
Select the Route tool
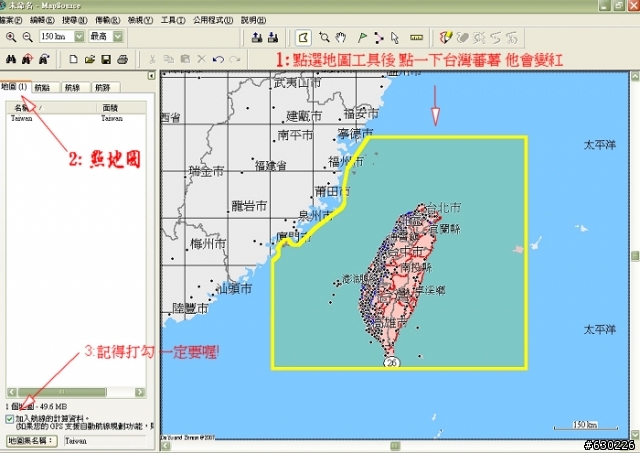pyautogui.click(x=379, y=38)
